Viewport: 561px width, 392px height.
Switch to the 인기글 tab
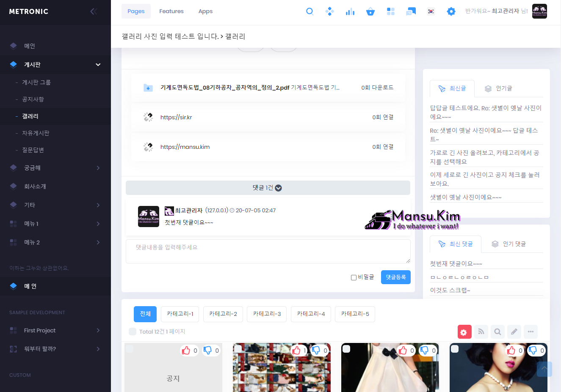[x=498, y=88]
